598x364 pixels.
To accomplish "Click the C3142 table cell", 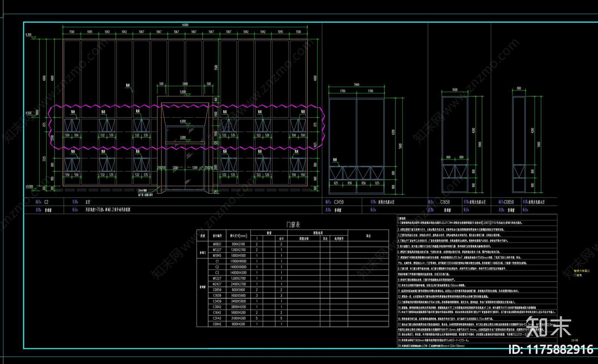I will (217, 318).
